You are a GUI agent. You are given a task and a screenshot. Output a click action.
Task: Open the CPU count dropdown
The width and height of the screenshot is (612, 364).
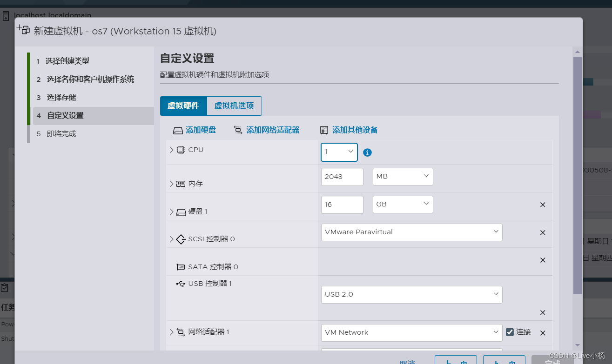(x=339, y=152)
